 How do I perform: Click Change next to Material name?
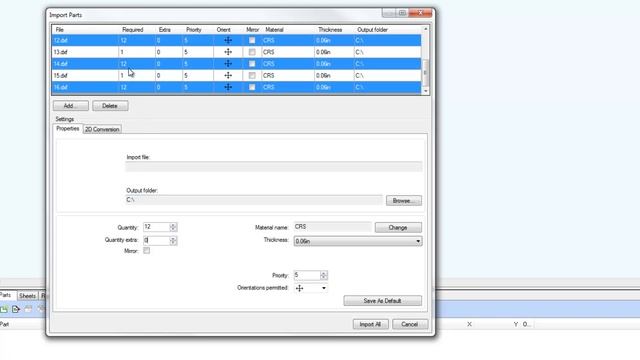pos(398,227)
